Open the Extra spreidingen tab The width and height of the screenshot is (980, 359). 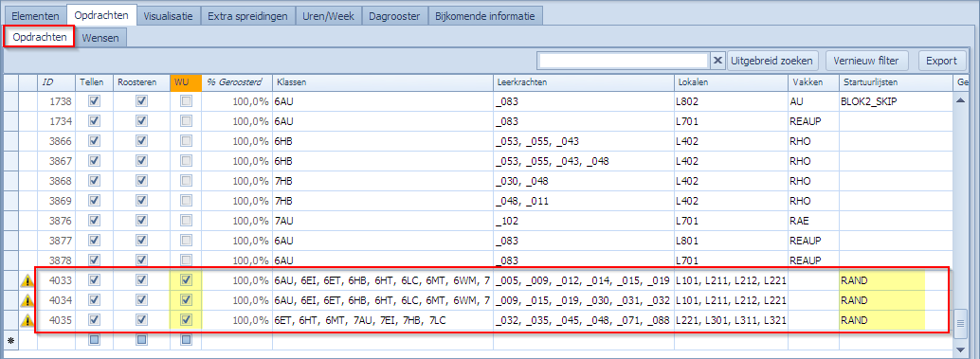[248, 16]
